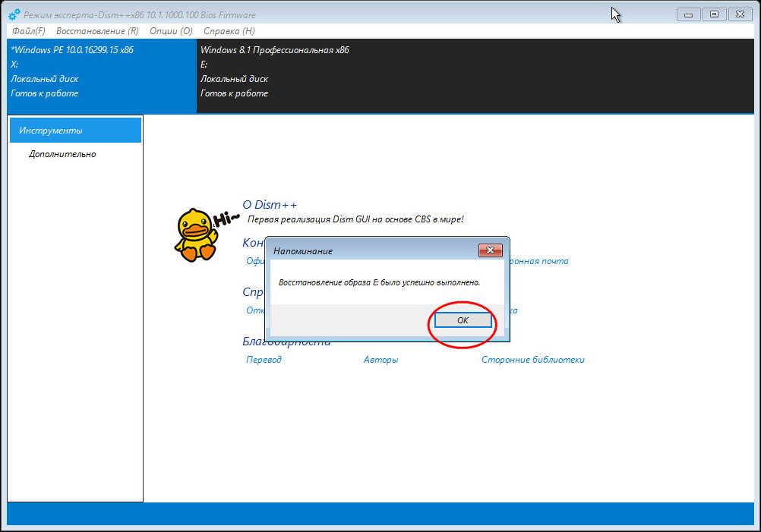Open the Восстановление (R) menu
The width and height of the screenshot is (761, 532).
coord(97,31)
